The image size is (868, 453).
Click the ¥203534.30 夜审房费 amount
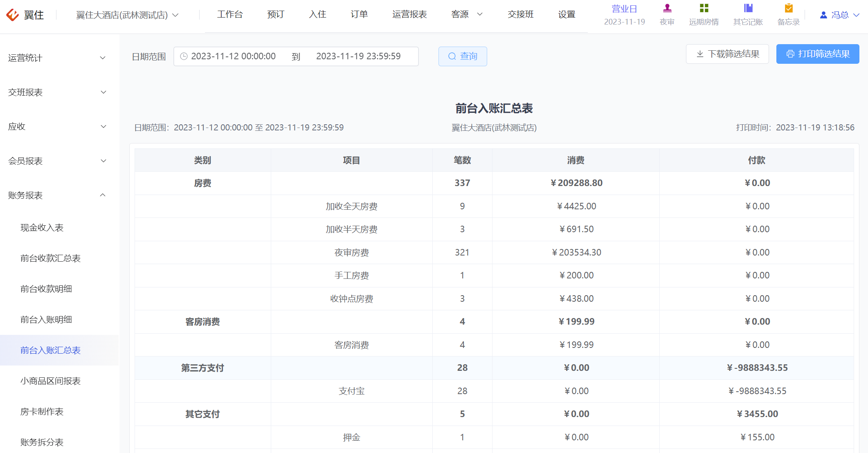576,253
